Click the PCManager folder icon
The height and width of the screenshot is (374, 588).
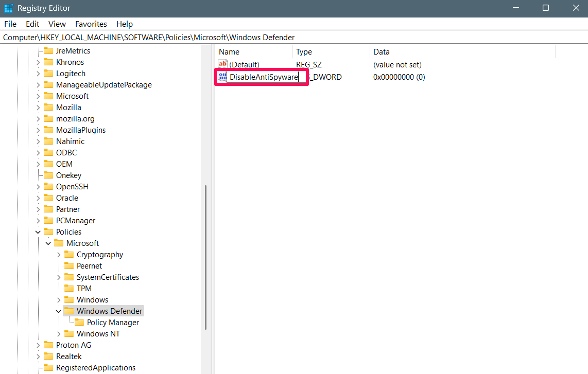48,220
